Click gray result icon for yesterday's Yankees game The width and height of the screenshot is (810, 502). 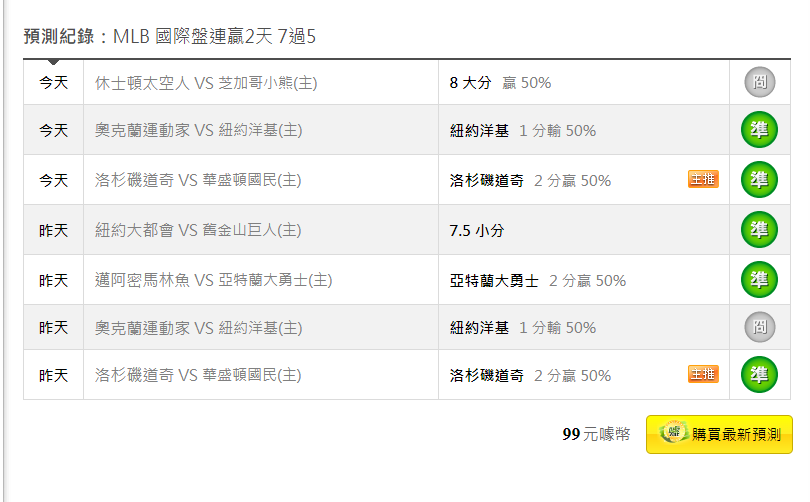[x=759, y=327]
